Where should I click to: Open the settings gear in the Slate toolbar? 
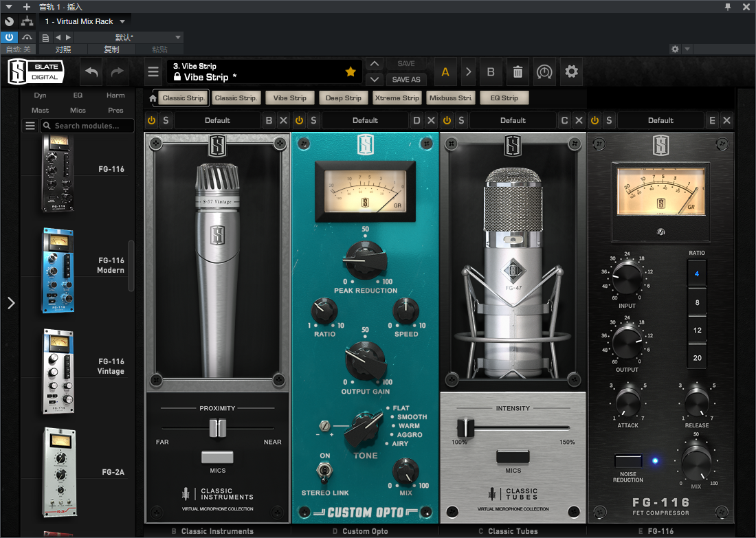(571, 72)
